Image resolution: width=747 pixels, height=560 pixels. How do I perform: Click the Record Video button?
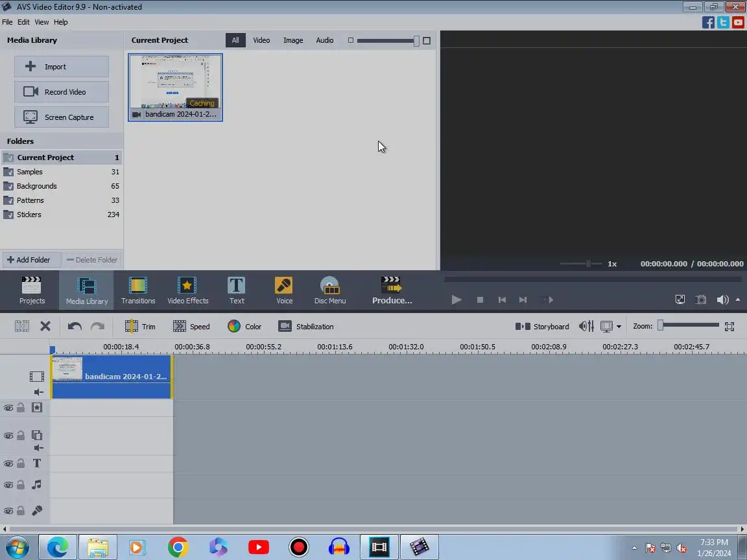coord(62,92)
